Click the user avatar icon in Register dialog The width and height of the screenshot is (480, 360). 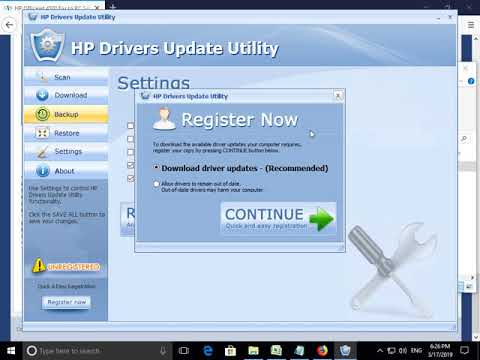164,119
